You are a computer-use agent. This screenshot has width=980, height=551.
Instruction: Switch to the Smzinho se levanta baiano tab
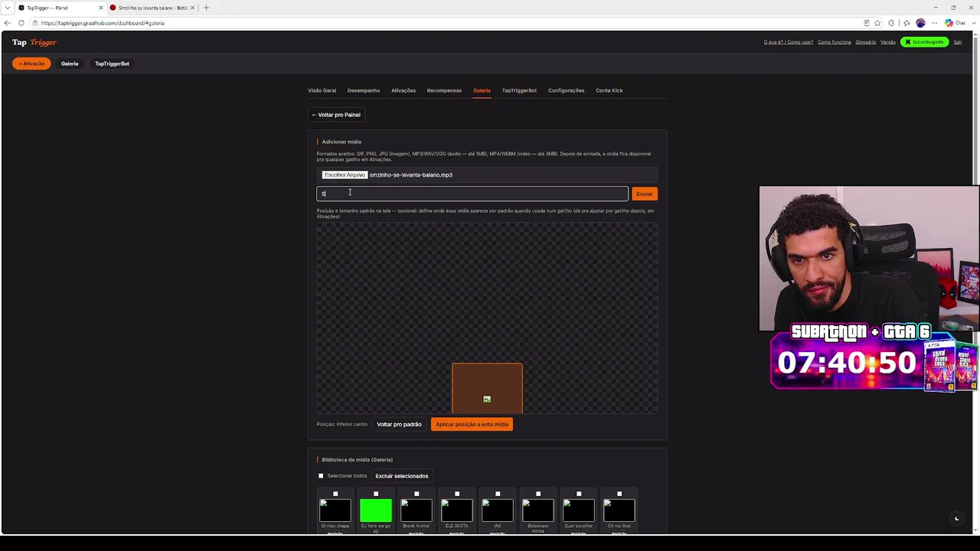click(153, 8)
